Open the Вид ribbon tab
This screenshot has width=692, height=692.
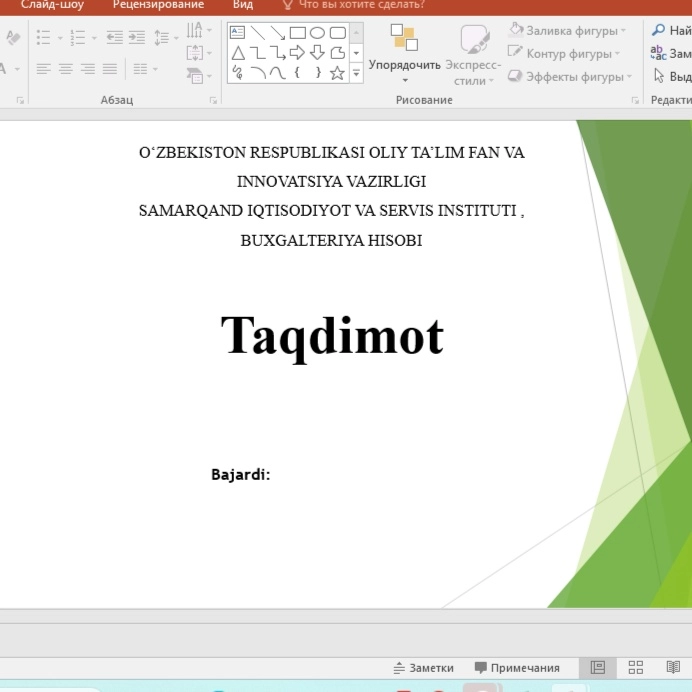[243, 5]
